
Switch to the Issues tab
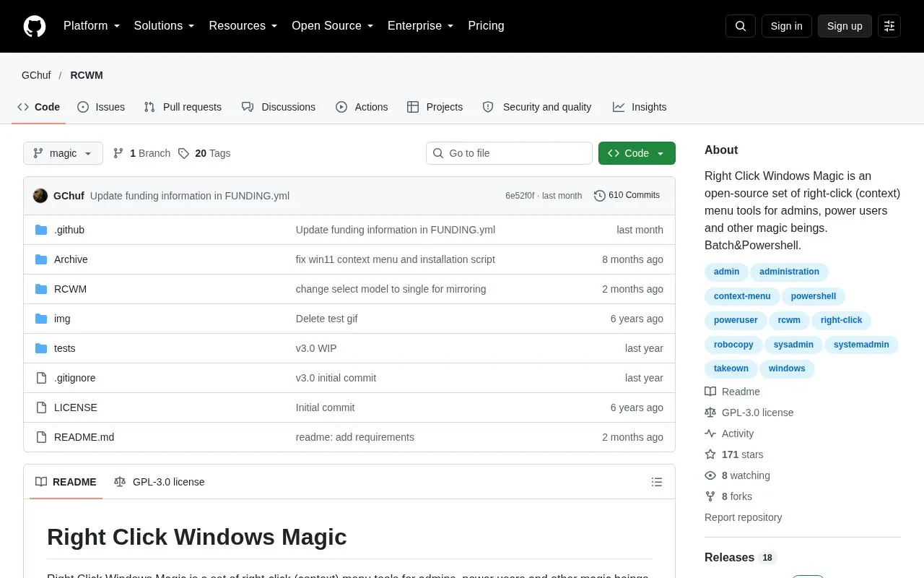[x=101, y=107]
